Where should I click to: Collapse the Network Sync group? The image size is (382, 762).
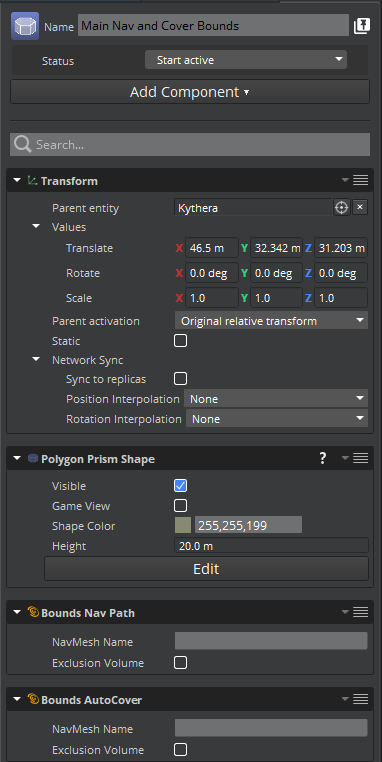tap(36, 360)
